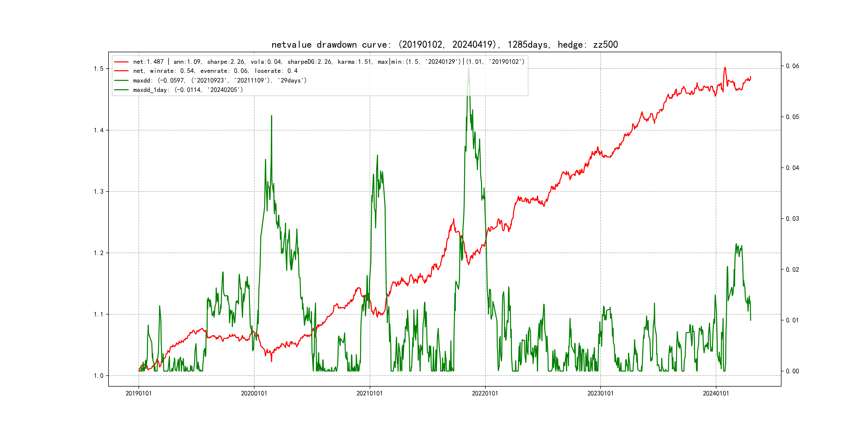This screenshot has width=868, height=434.
Task: Click the 20230101 x-axis tick label
Action: click(x=600, y=393)
